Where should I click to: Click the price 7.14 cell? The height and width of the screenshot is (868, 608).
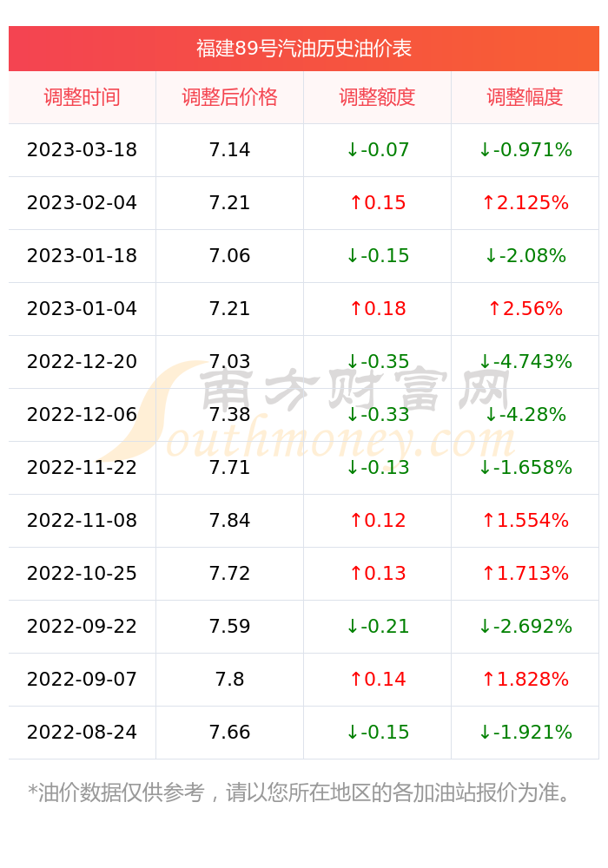click(229, 150)
